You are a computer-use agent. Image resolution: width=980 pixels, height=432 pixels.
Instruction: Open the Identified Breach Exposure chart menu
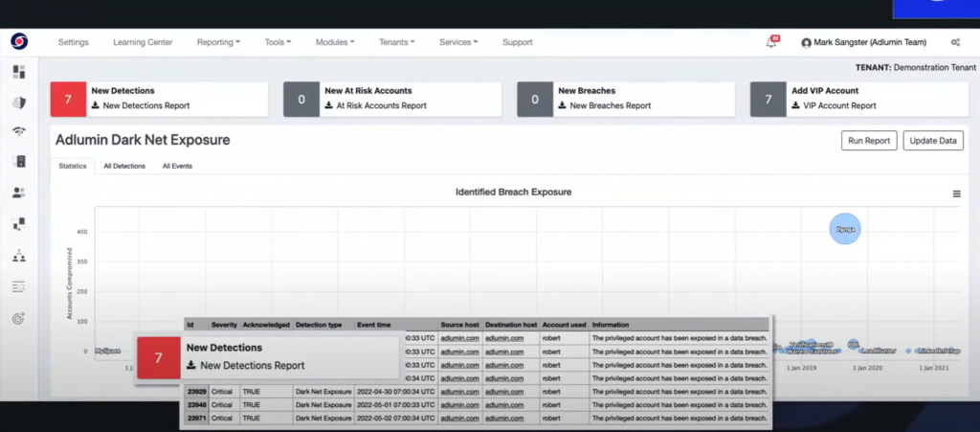click(x=956, y=193)
